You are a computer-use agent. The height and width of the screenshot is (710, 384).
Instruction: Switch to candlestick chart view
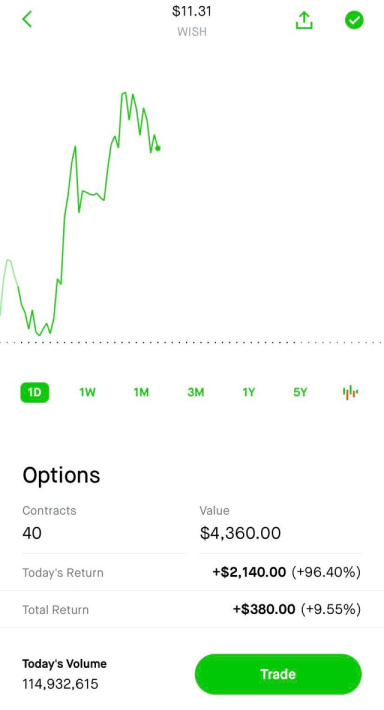coord(350,392)
